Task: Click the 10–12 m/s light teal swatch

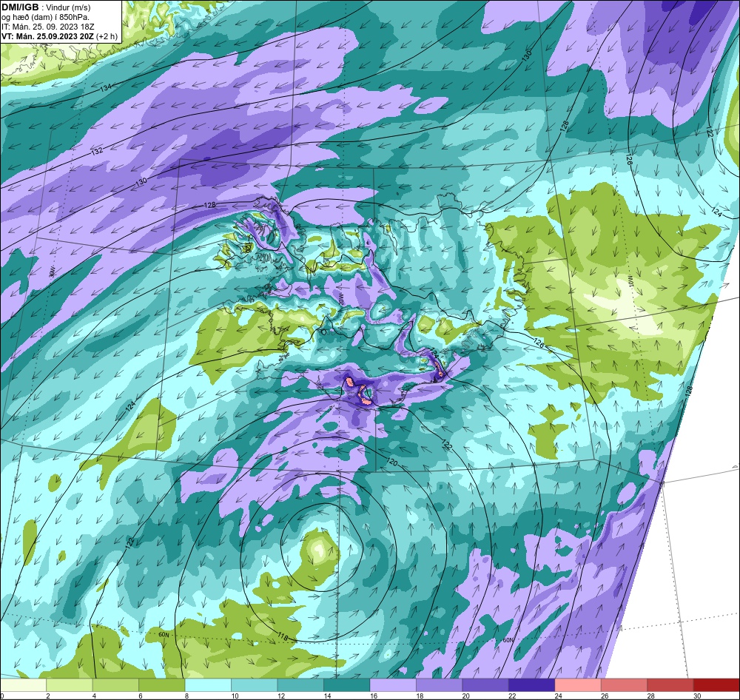Action: (x=255, y=685)
